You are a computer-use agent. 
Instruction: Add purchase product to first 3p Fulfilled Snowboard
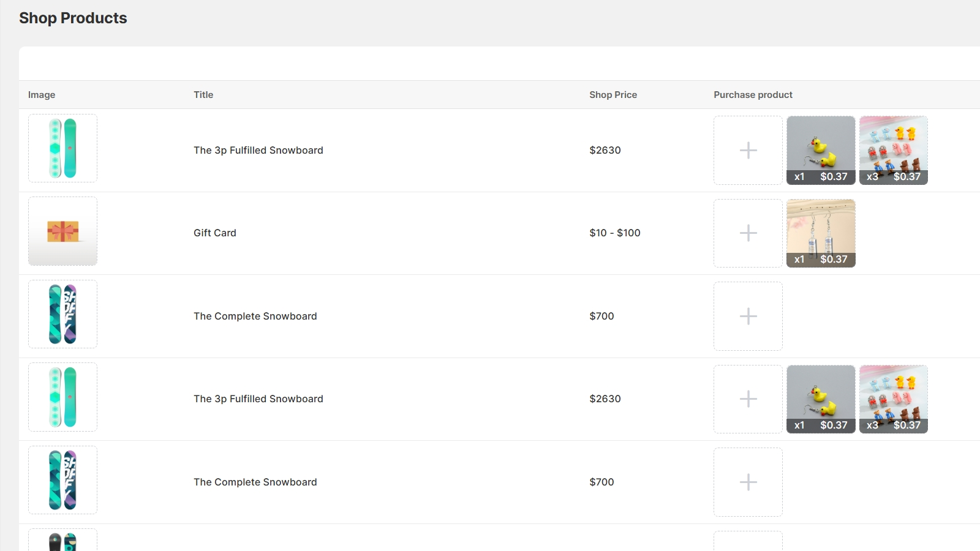click(x=748, y=150)
